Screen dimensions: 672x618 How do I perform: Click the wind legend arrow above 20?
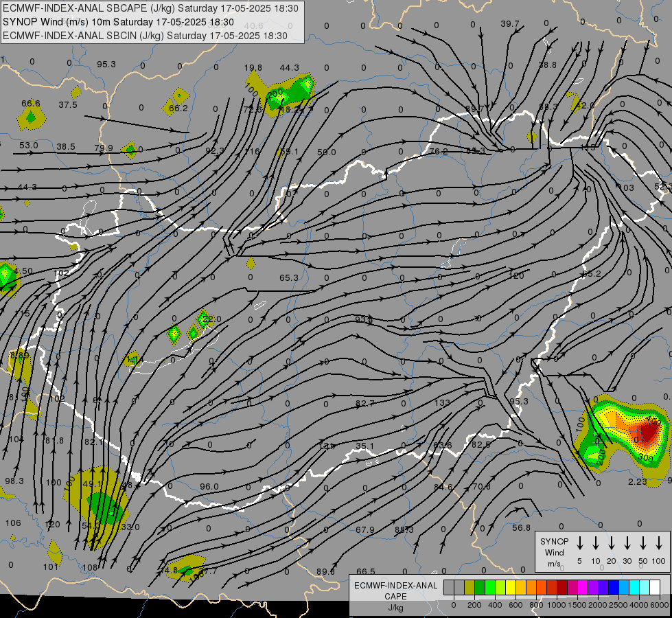tap(611, 543)
